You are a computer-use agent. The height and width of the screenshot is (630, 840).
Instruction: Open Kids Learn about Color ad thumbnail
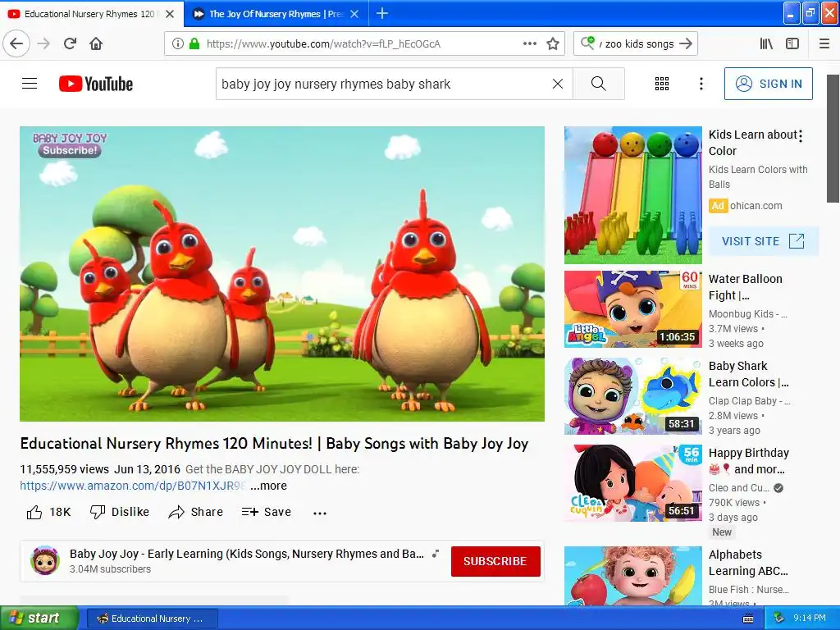pos(632,195)
